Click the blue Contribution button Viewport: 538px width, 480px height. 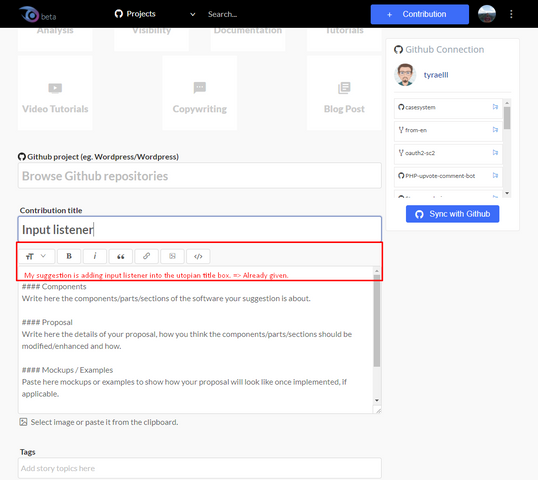click(420, 14)
